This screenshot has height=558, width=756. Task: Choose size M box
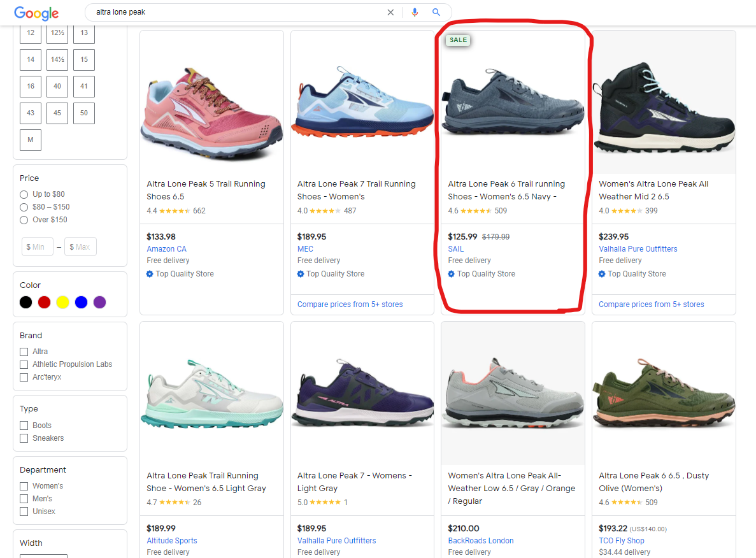click(31, 140)
